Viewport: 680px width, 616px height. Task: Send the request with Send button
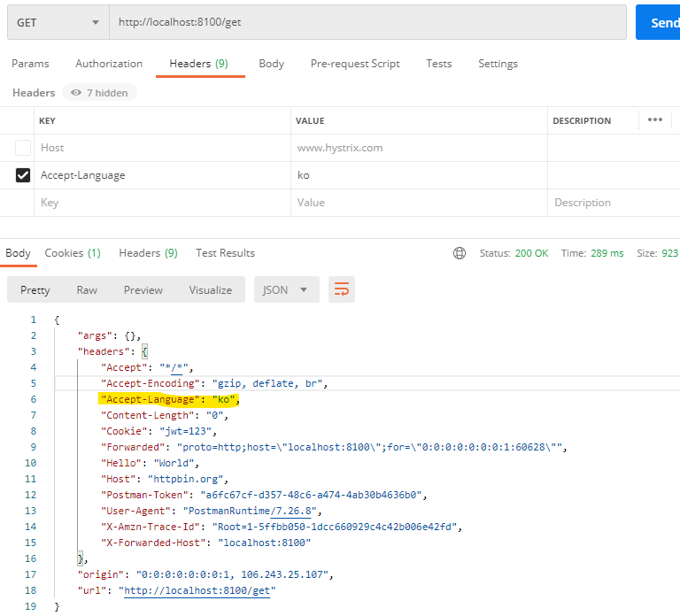pos(659,22)
